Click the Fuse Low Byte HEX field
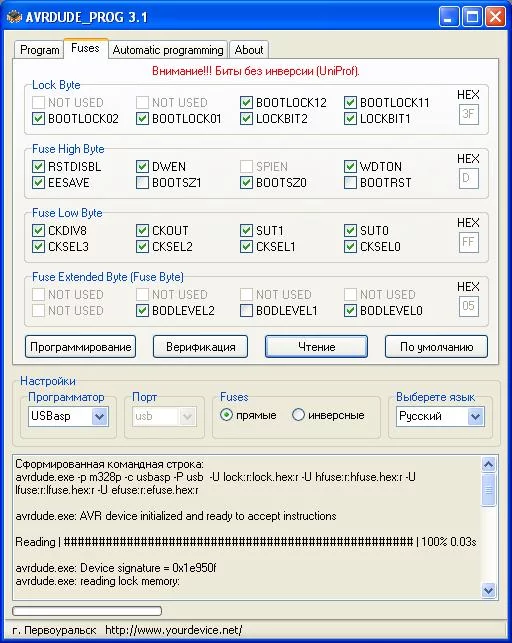 pyautogui.click(x=469, y=242)
